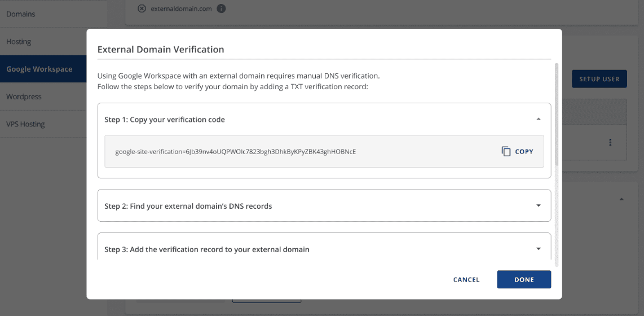Click the SETUP USER button

pos(599,79)
